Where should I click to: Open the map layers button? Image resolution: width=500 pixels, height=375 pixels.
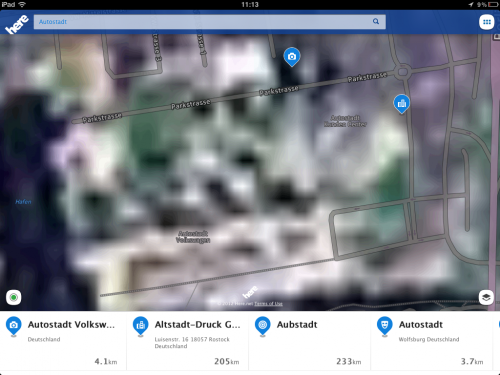pos(486,297)
